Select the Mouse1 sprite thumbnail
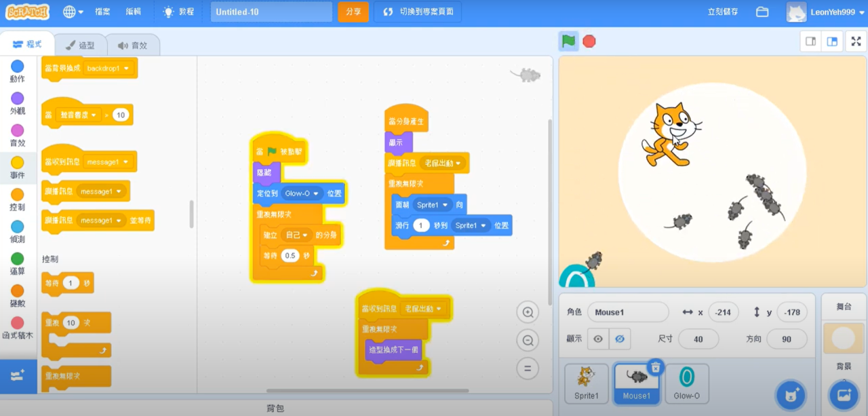 click(x=636, y=384)
